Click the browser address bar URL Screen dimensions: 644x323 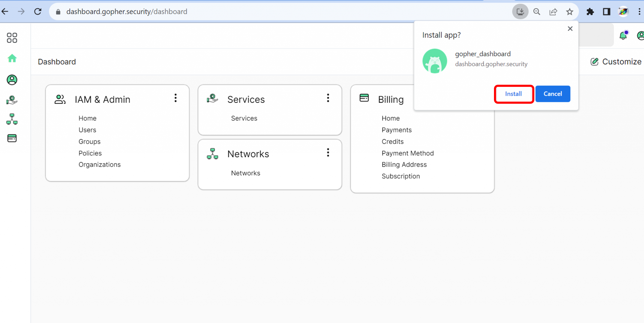[x=127, y=12]
